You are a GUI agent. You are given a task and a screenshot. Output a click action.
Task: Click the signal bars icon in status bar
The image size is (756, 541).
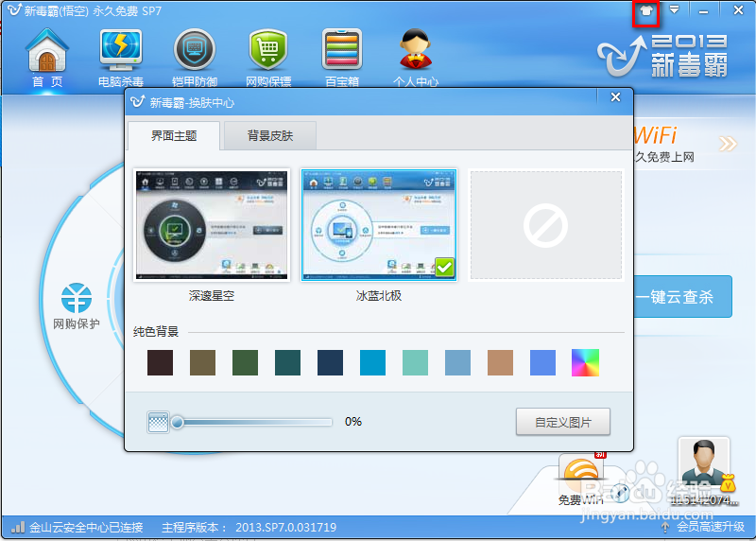18,527
